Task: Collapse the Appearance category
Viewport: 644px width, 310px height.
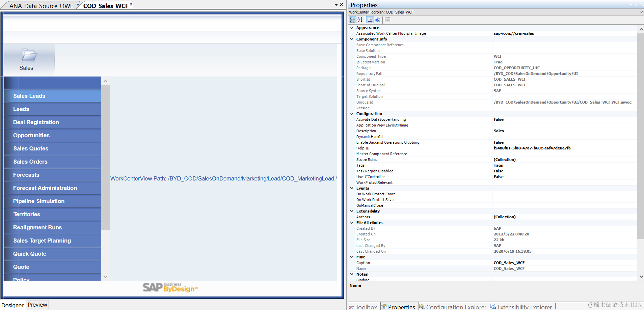Action: pyautogui.click(x=352, y=28)
